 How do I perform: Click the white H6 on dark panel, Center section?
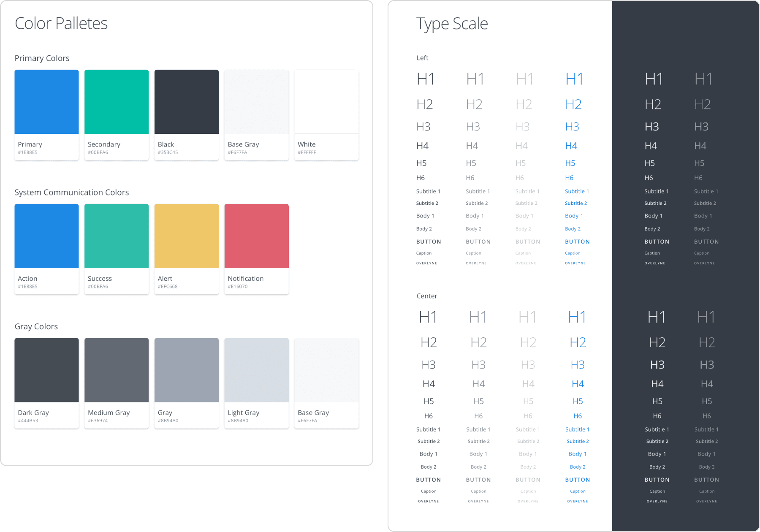tap(657, 416)
